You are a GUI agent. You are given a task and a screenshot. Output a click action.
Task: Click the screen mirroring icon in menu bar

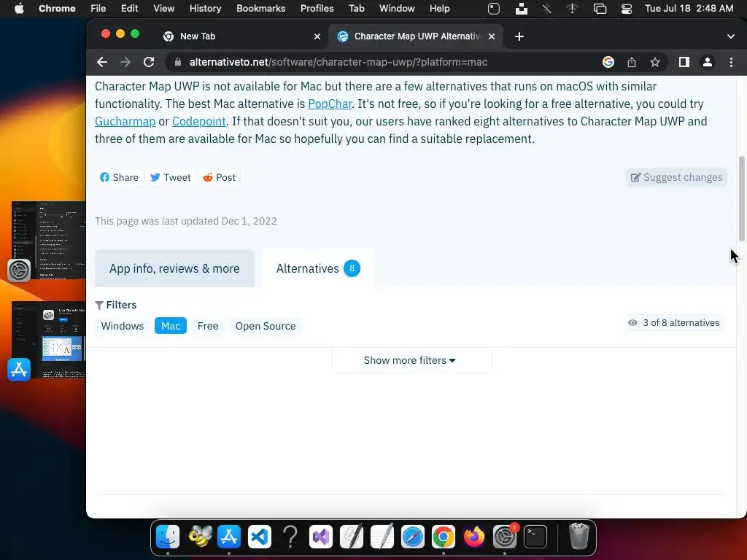[x=600, y=9]
